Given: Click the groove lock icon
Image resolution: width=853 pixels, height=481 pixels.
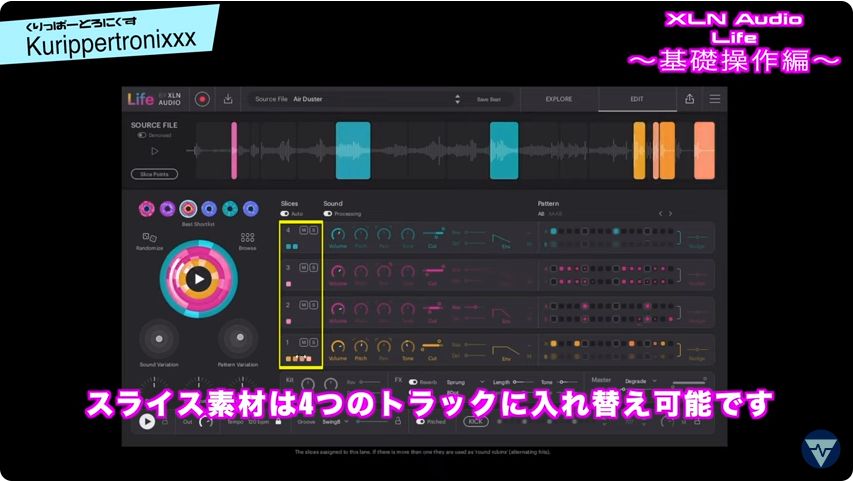Looking at the screenshot, I should (398, 421).
